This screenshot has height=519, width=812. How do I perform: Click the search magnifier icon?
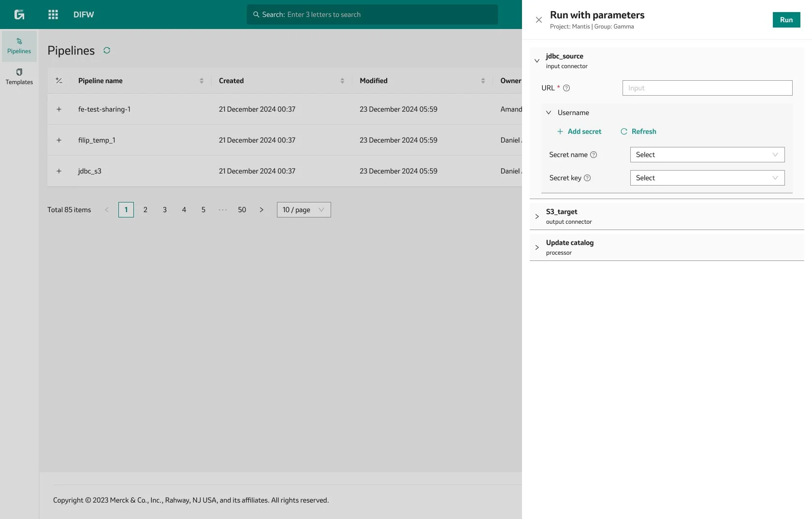click(256, 14)
